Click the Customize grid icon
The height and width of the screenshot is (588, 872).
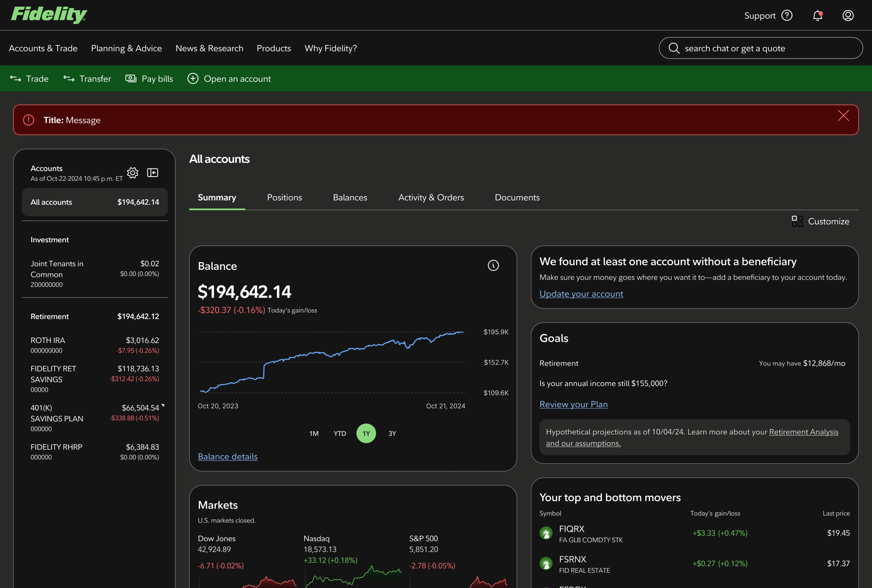tap(797, 221)
